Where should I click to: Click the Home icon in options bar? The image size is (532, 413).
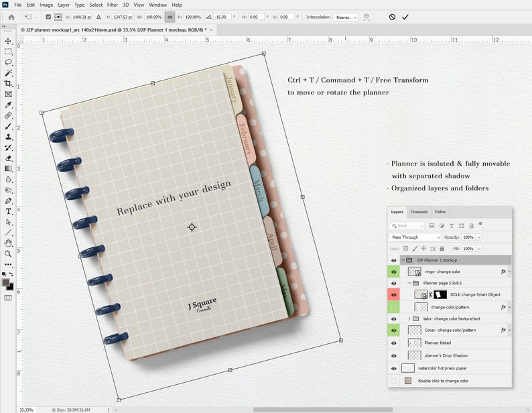[11, 17]
